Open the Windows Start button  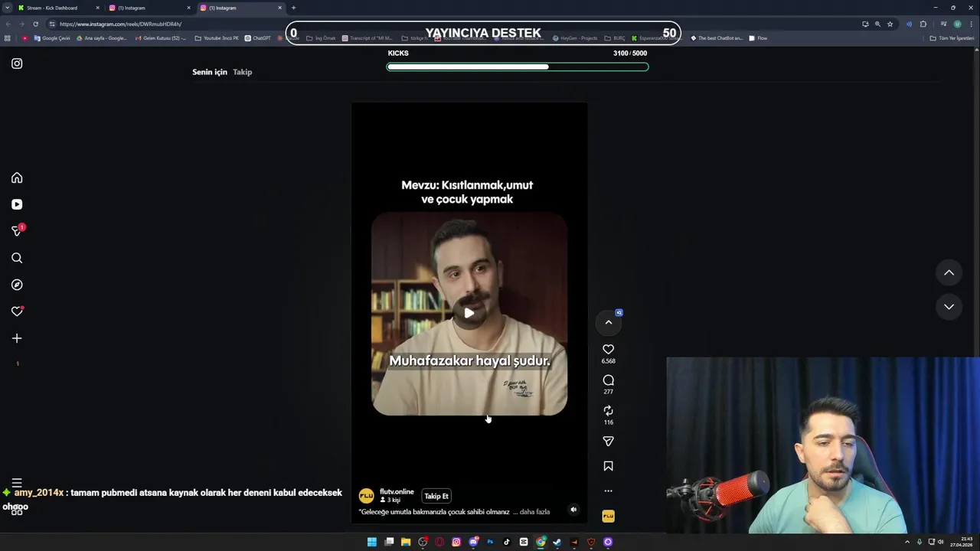pos(372,542)
